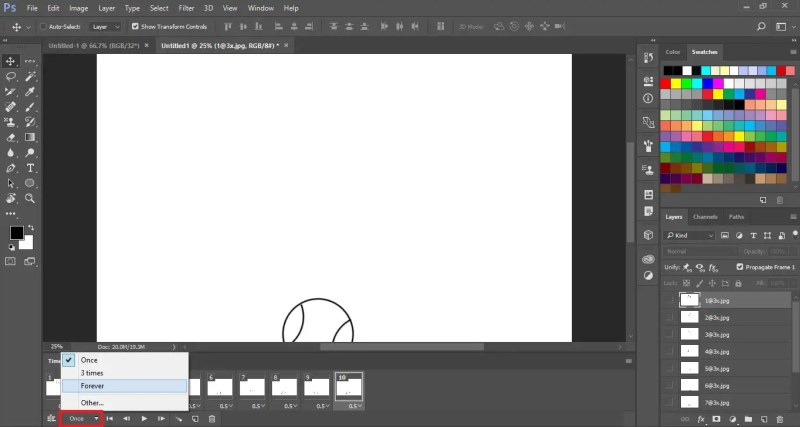The height and width of the screenshot is (427, 800).
Task: Select the first frame button
Action: [110, 419]
